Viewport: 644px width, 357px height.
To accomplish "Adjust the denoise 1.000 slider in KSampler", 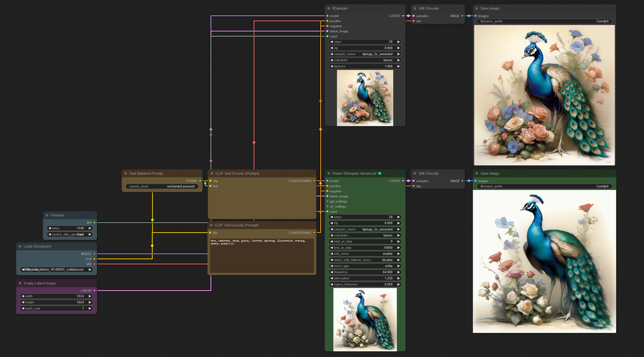I will pos(365,66).
